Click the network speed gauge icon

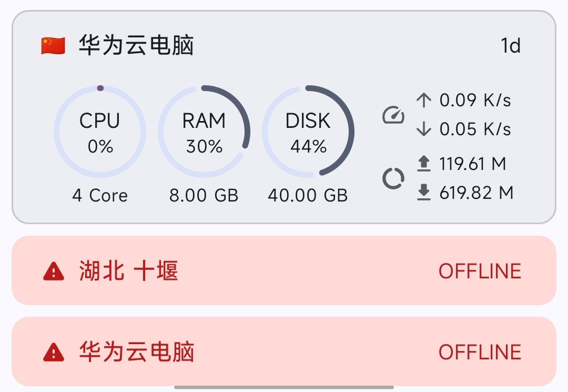[x=393, y=115]
